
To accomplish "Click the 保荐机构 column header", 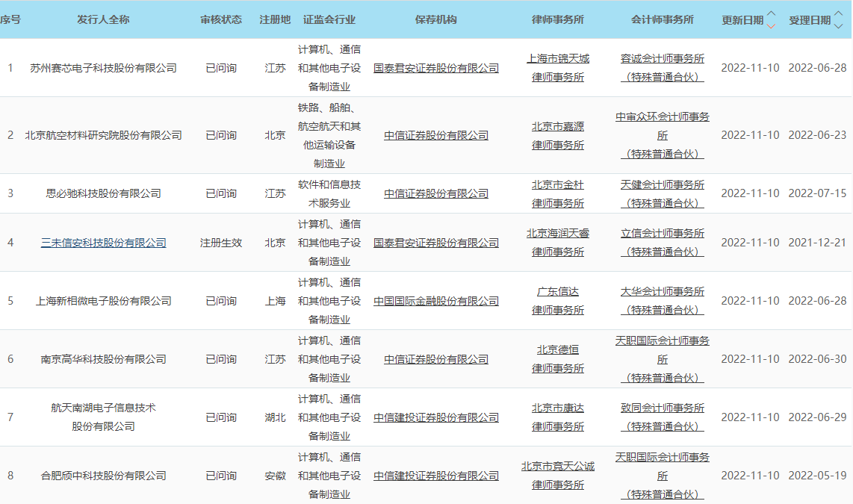I will [435, 19].
